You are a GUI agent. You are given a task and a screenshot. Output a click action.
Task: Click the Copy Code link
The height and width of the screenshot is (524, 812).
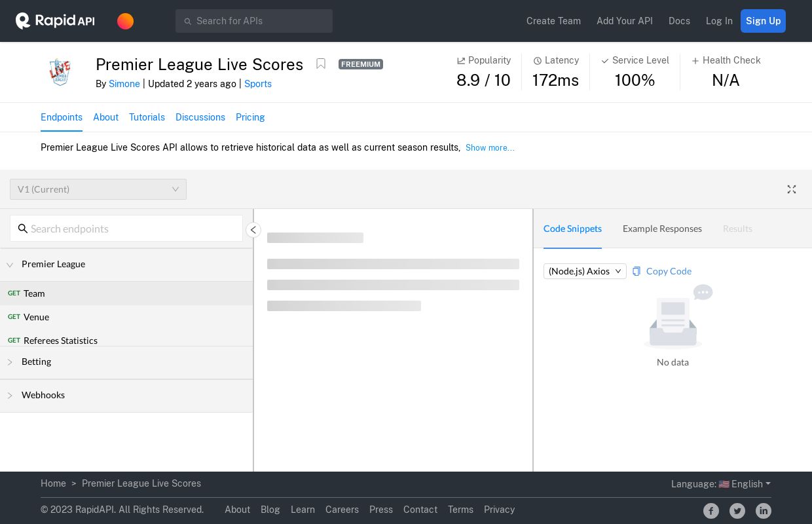pyautogui.click(x=669, y=271)
